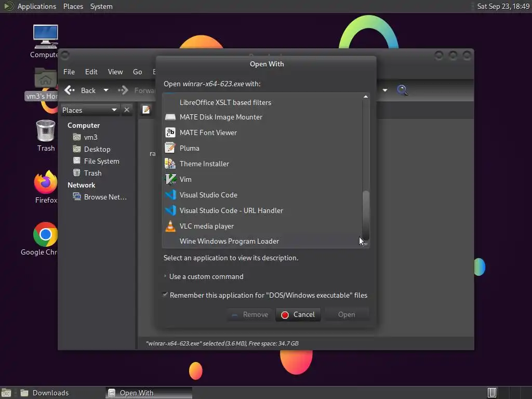Click the edit location pencil icon
Image resolution: width=532 pixels, height=399 pixels.
point(146,110)
